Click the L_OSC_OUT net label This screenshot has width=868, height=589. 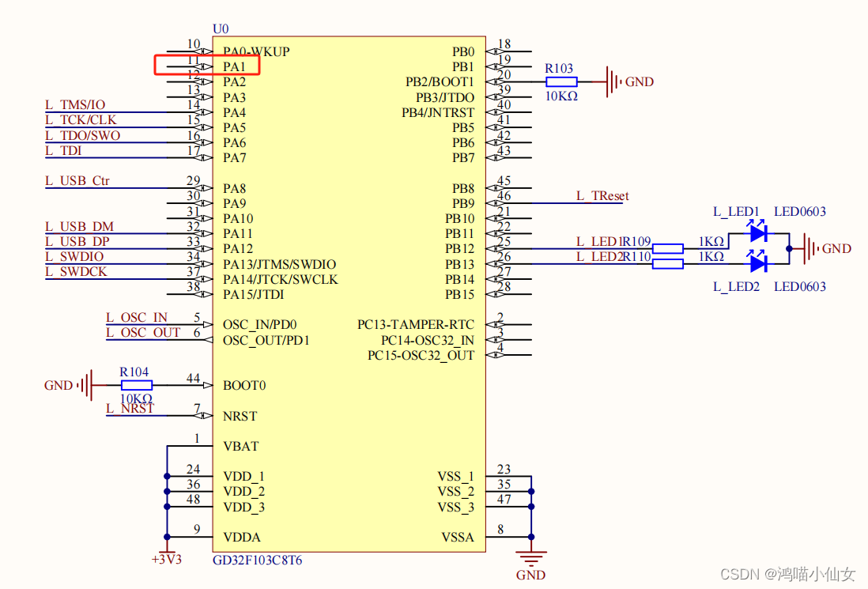[143, 332]
